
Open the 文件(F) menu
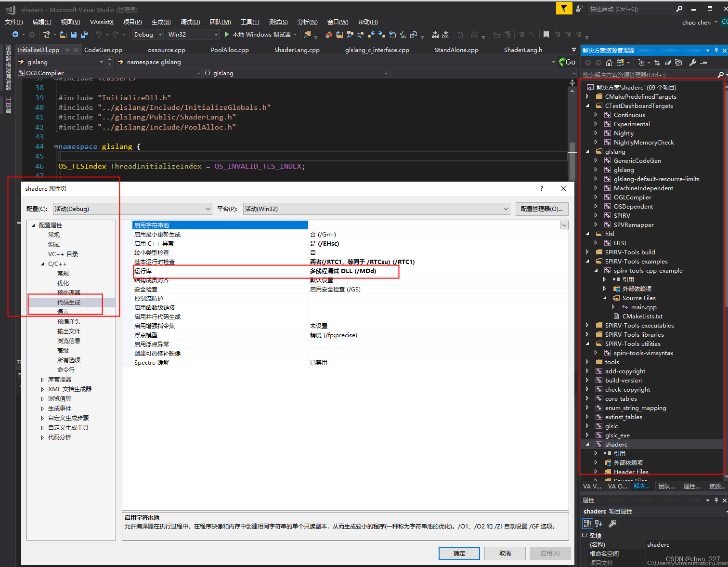click(x=14, y=22)
